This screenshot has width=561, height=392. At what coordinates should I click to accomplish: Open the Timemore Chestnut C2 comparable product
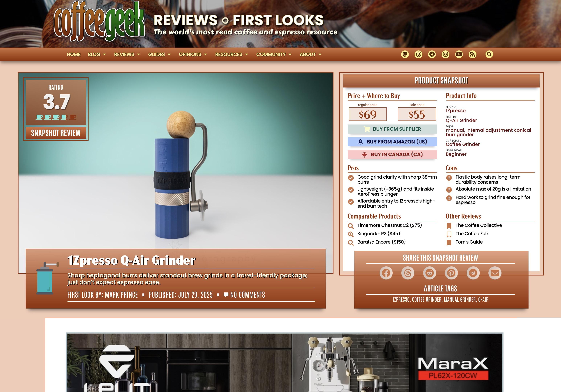pos(390,225)
